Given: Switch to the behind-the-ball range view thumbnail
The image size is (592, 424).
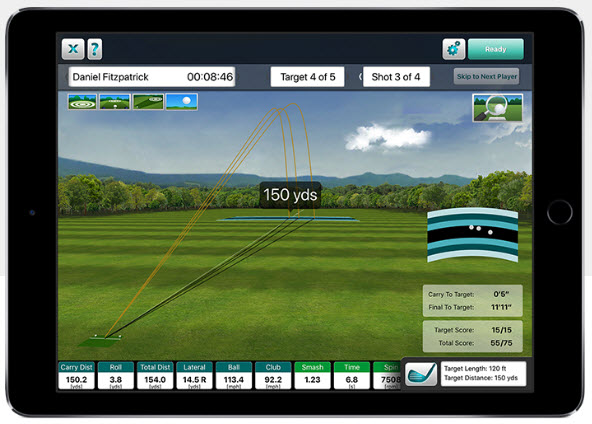Looking at the screenshot, I should tap(115, 102).
